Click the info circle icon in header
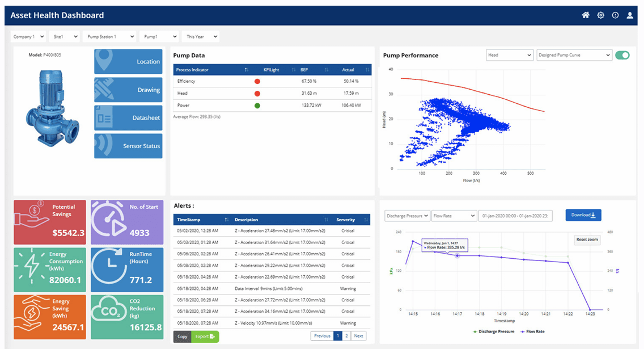The width and height of the screenshot is (644, 349). pyautogui.click(x=615, y=15)
